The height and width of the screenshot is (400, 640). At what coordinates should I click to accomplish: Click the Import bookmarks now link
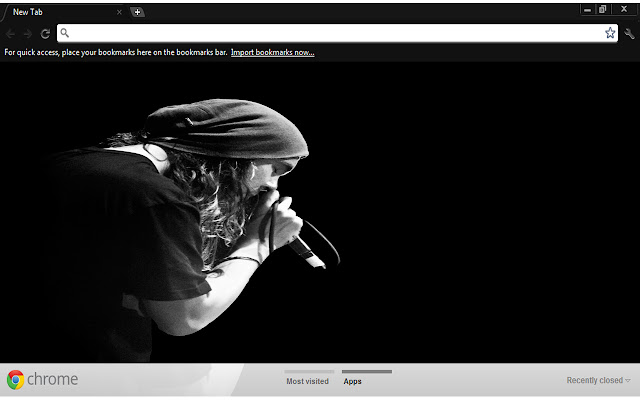(x=272, y=52)
